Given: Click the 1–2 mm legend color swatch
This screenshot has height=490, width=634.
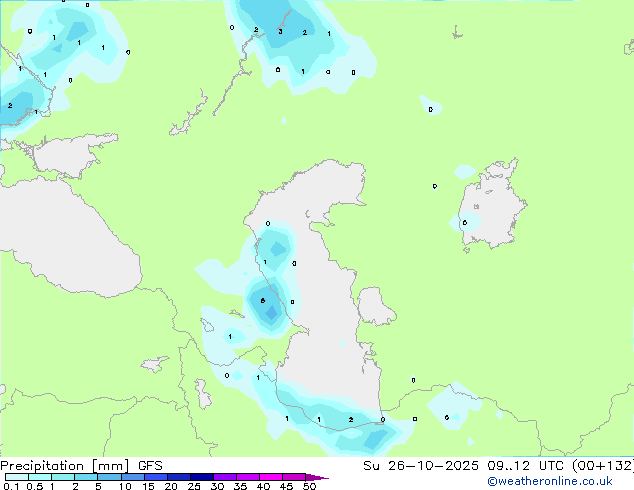Looking at the screenshot, I should pyautogui.click(x=63, y=477).
